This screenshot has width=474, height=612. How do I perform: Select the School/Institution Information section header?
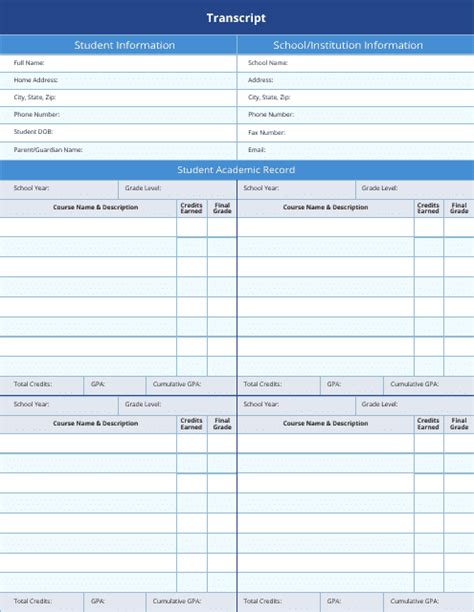point(356,45)
